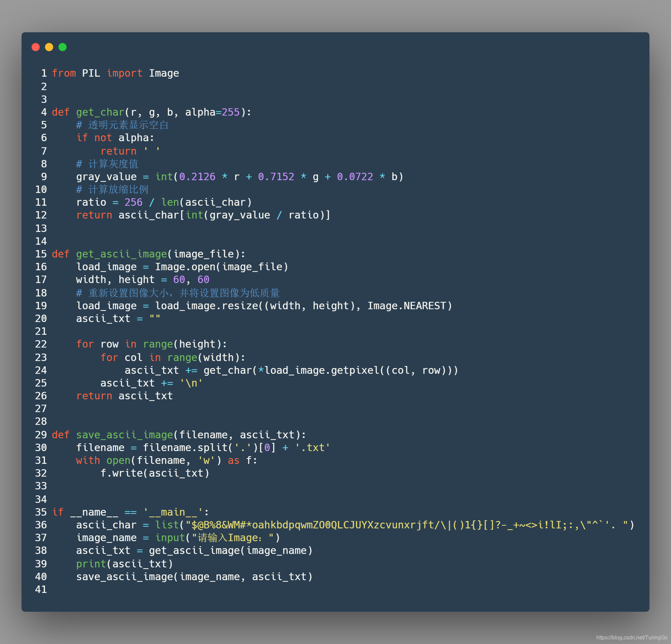Click the Image.NEAREST argument on line 19

point(408,306)
